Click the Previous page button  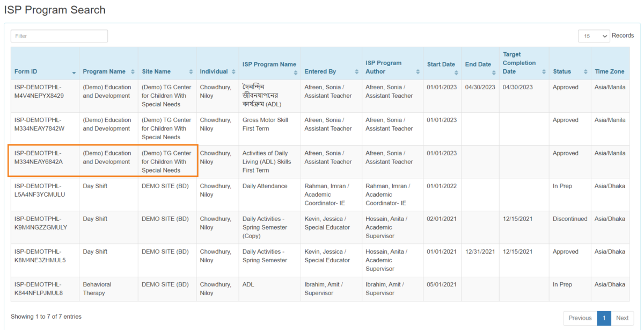(580, 318)
